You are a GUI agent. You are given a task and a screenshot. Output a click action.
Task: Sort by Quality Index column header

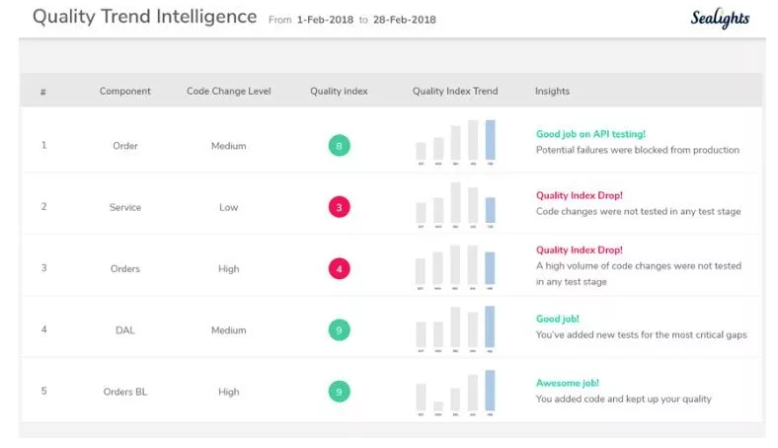coord(339,91)
